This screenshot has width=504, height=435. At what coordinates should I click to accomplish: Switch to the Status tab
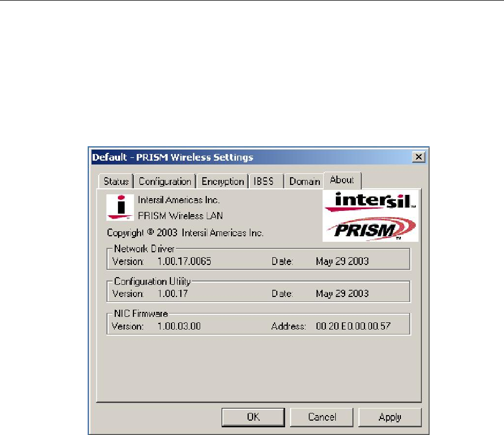tap(116, 182)
